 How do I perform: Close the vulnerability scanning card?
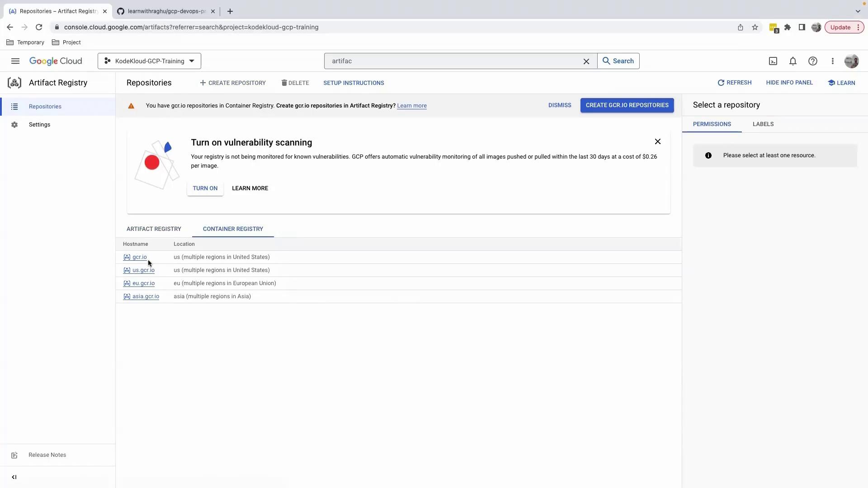[x=658, y=142]
